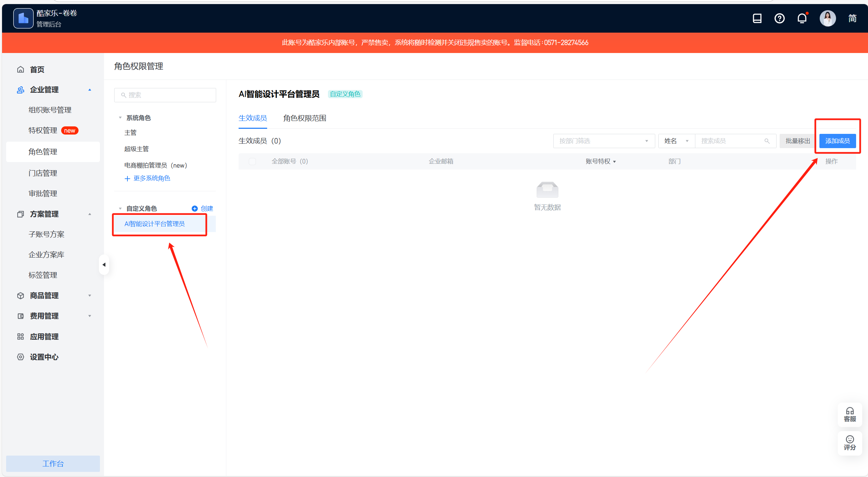
Task: Open the 姓名 search type dropdown
Action: point(676,141)
